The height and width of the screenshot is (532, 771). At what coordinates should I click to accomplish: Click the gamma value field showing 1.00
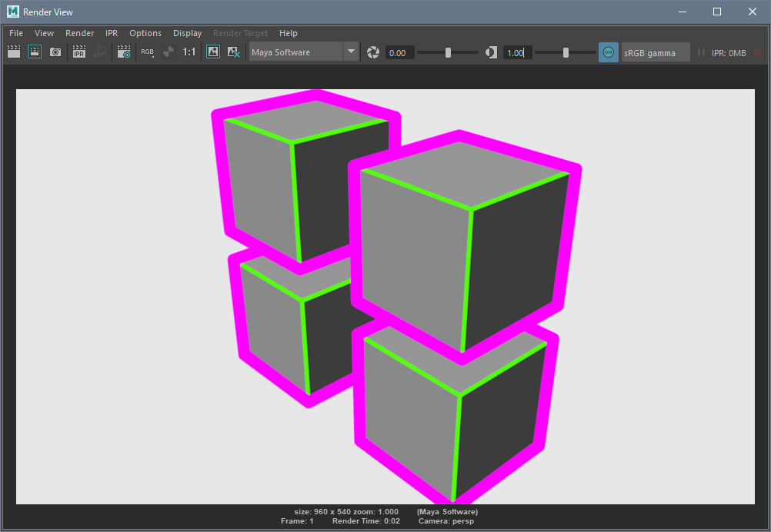pyautogui.click(x=517, y=52)
